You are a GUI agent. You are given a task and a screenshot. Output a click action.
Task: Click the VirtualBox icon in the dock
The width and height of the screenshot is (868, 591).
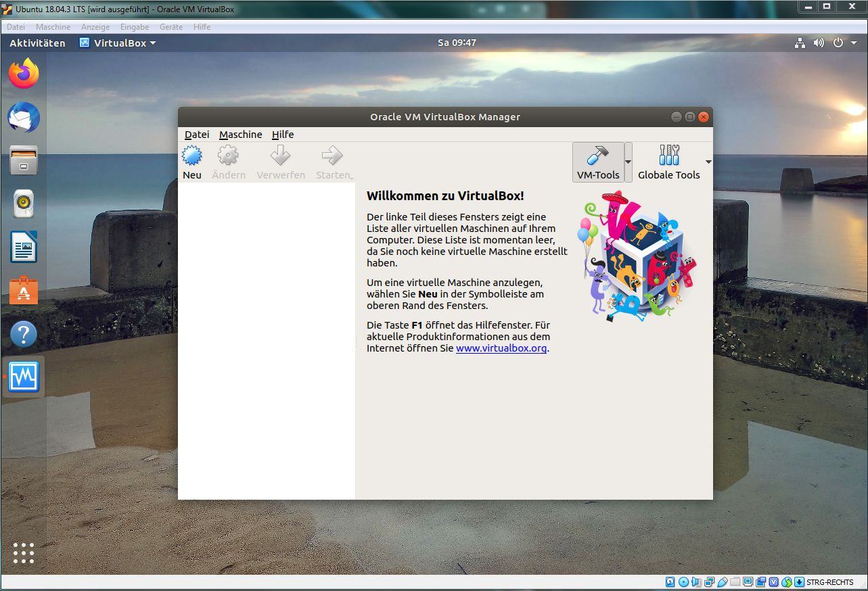click(24, 377)
